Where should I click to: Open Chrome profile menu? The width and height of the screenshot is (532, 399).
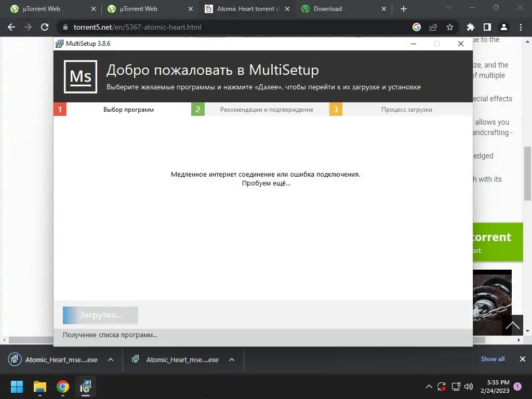504,27
